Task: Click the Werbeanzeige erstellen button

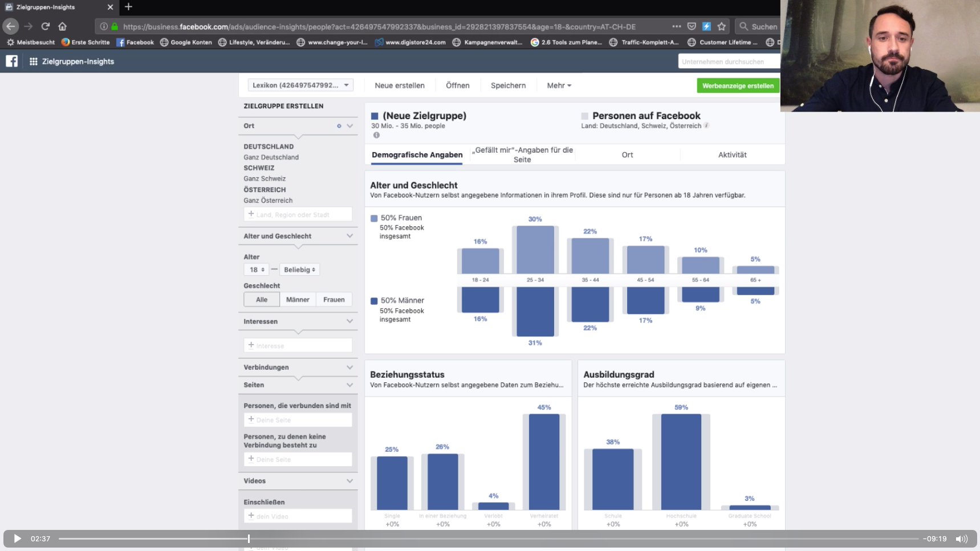Action: (x=738, y=85)
